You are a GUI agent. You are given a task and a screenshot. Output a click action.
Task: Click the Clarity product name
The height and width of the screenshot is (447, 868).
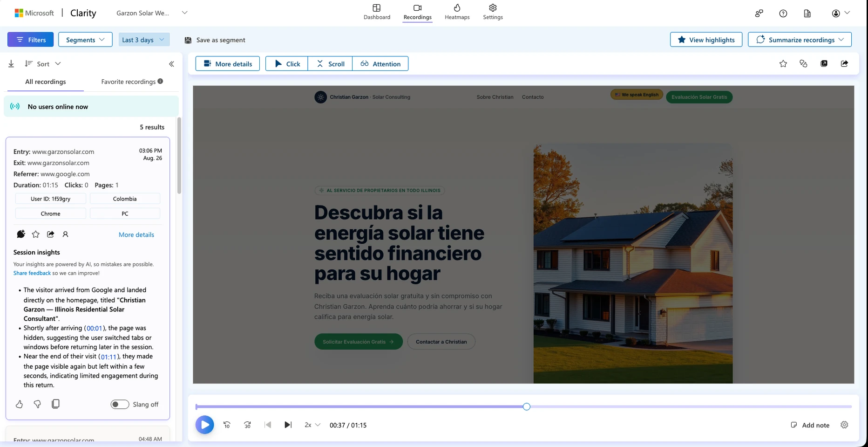click(83, 13)
